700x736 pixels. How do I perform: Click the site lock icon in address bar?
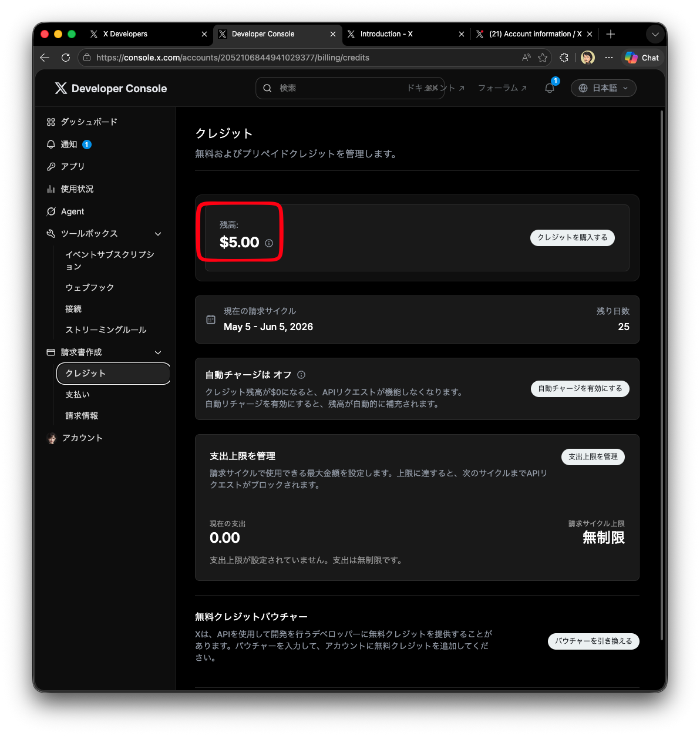[87, 58]
